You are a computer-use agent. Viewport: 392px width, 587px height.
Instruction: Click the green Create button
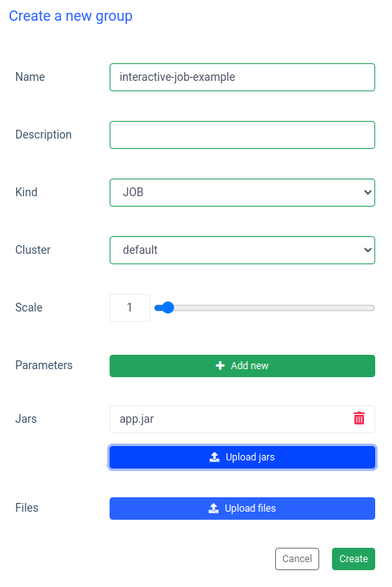click(x=354, y=559)
